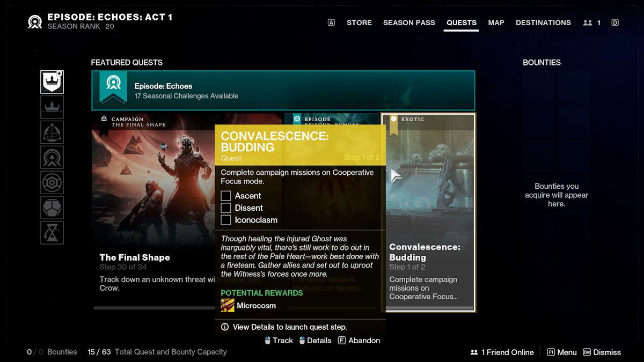Expand the Episode: Echoes seasonal challenges banner

[283, 91]
